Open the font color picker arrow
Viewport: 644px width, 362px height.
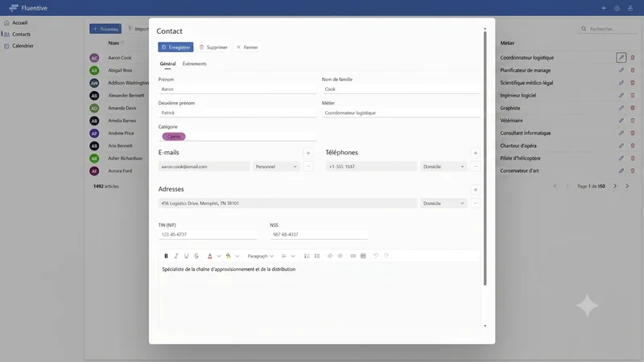click(219, 256)
